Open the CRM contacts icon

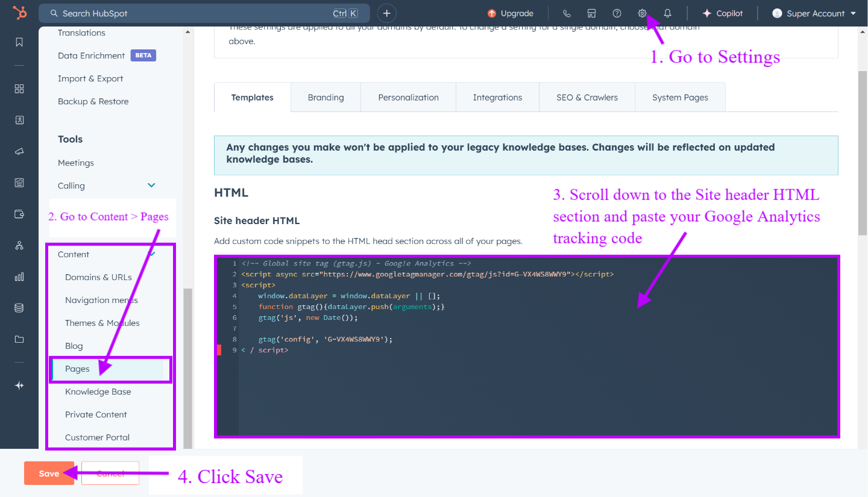click(x=19, y=120)
